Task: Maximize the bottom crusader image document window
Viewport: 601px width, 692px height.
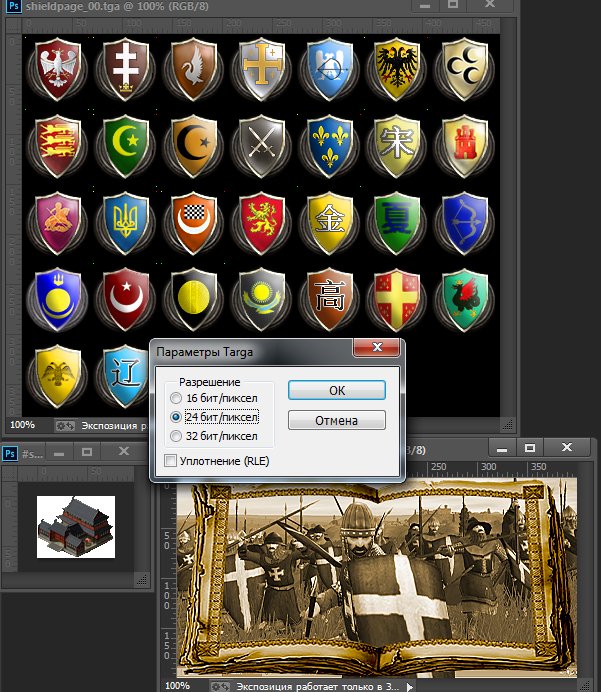Action: tap(530, 448)
